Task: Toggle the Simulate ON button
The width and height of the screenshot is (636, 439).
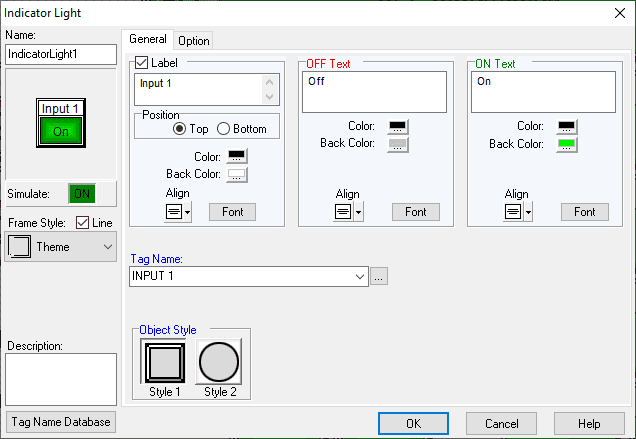Action: (82, 194)
